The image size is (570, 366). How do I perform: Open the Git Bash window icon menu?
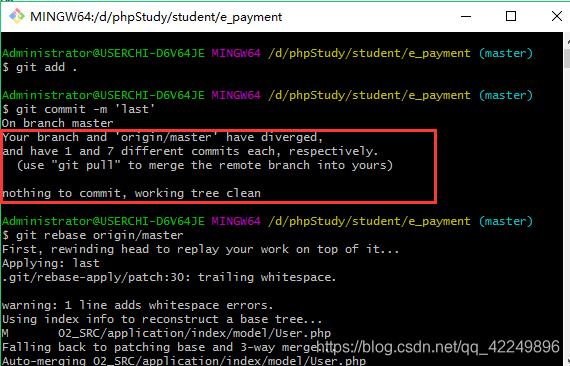(x=17, y=16)
